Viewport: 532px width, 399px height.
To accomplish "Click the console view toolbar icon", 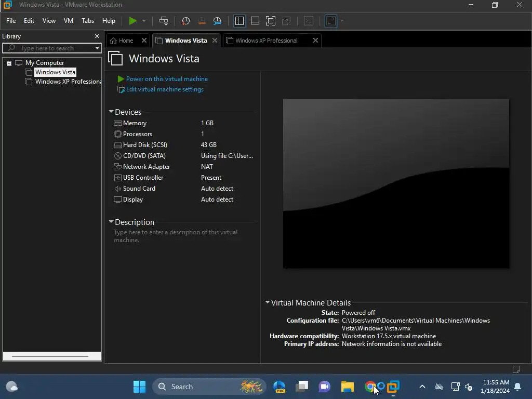I will [309, 21].
